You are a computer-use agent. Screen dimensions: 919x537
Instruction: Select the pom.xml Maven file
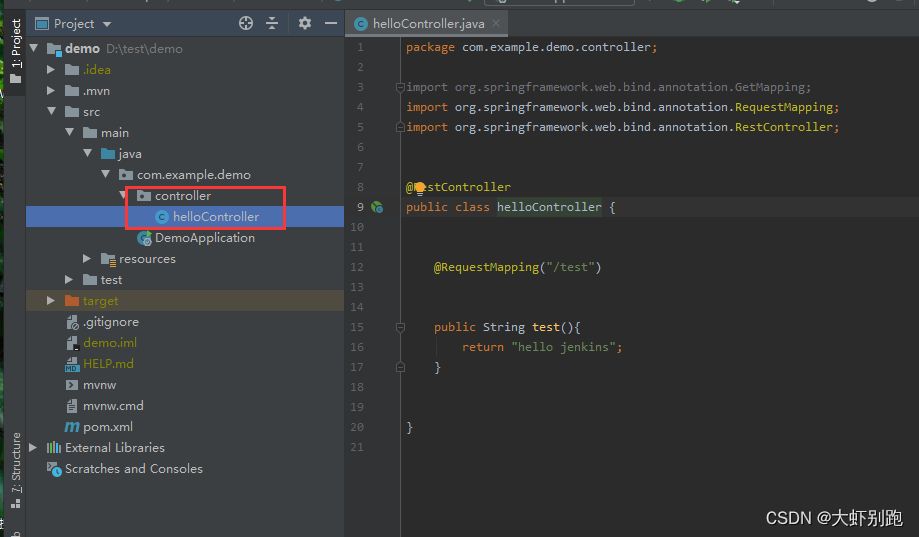(108, 427)
